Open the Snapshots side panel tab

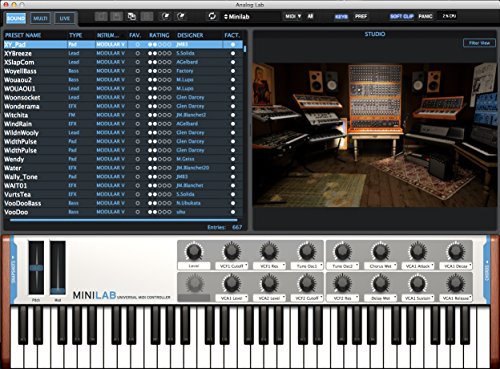coord(13,269)
